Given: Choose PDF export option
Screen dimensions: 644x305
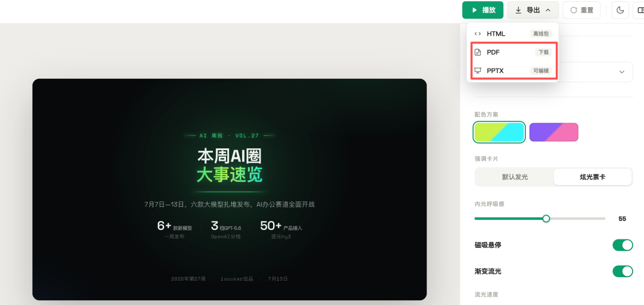Looking at the screenshot, I should (512, 52).
